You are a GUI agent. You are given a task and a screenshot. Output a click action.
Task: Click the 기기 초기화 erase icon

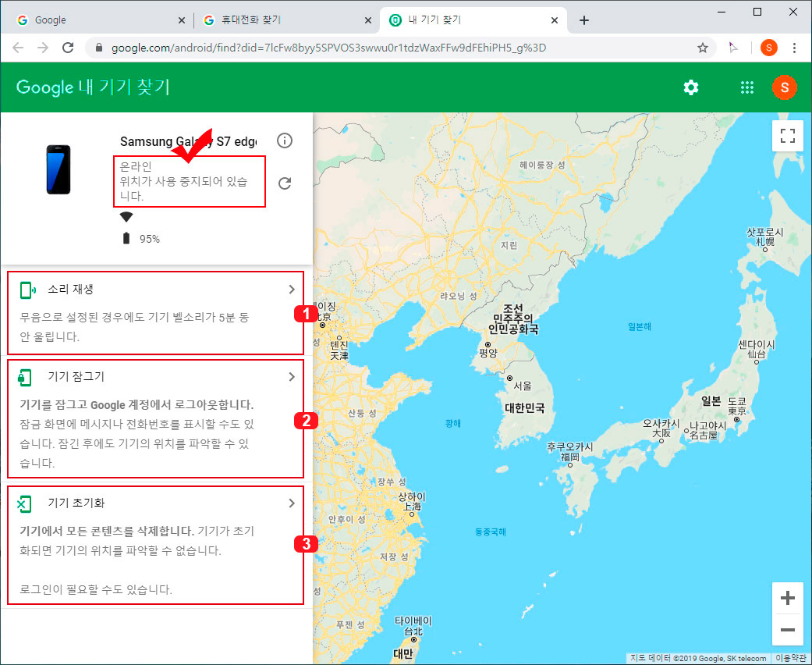click(24, 503)
